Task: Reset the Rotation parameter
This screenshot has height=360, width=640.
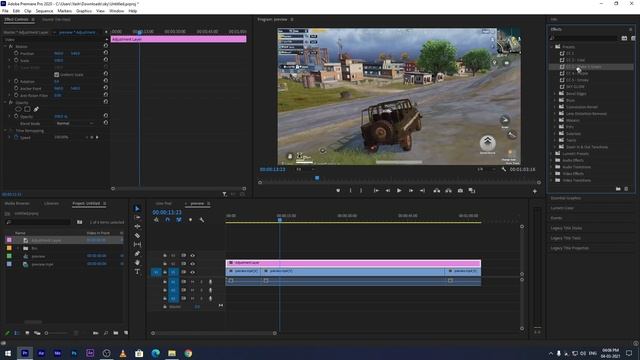Action: coord(106,81)
